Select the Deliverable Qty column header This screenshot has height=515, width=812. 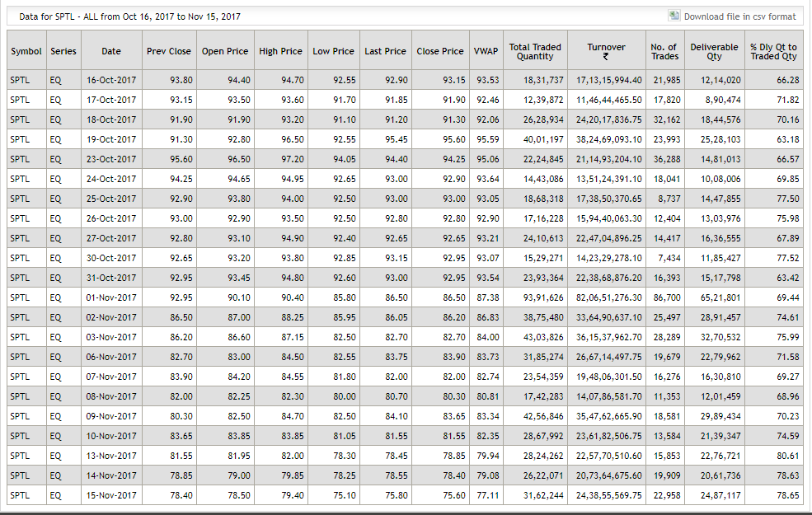(714, 51)
